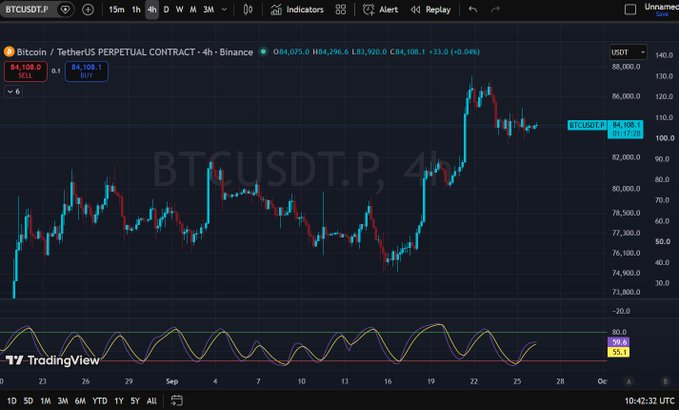The image size is (679, 410).
Task: Set date range to 6M
Action: tap(80, 401)
